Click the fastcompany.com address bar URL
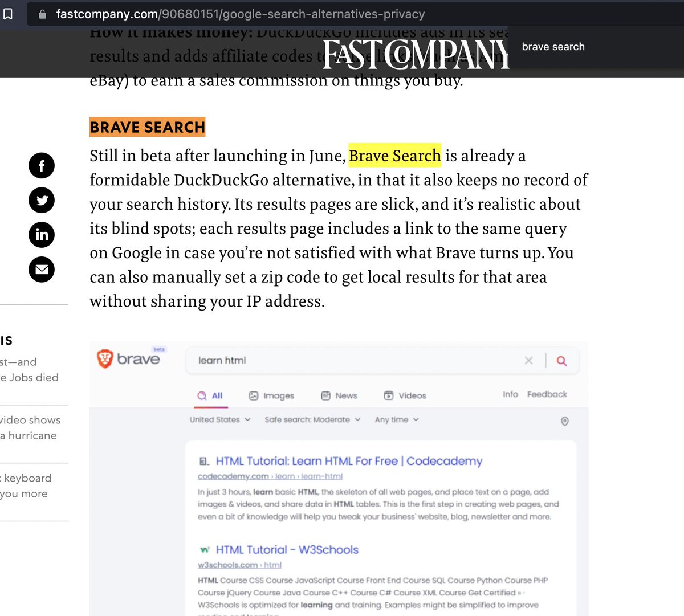684x616 pixels. tap(240, 14)
